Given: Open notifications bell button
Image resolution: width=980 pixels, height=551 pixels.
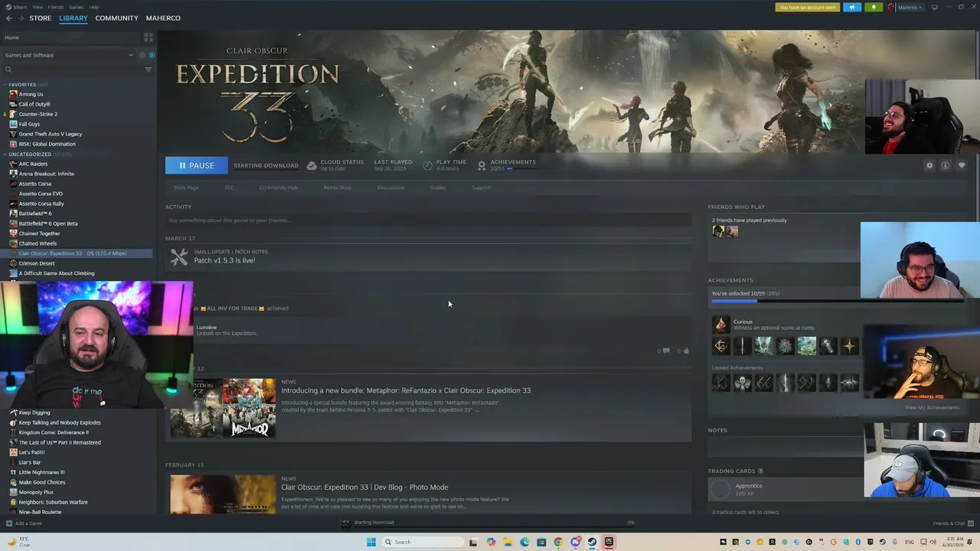Looking at the screenshot, I should coord(874,8).
